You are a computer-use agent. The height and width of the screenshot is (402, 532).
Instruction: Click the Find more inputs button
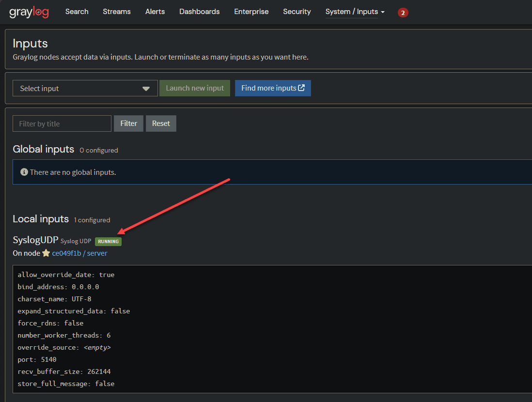click(x=273, y=88)
